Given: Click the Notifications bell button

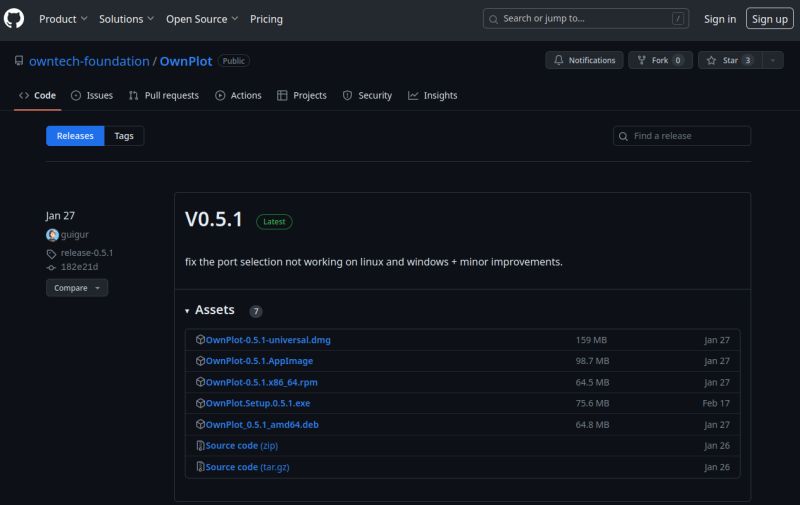Looking at the screenshot, I should pyautogui.click(x=584, y=60).
